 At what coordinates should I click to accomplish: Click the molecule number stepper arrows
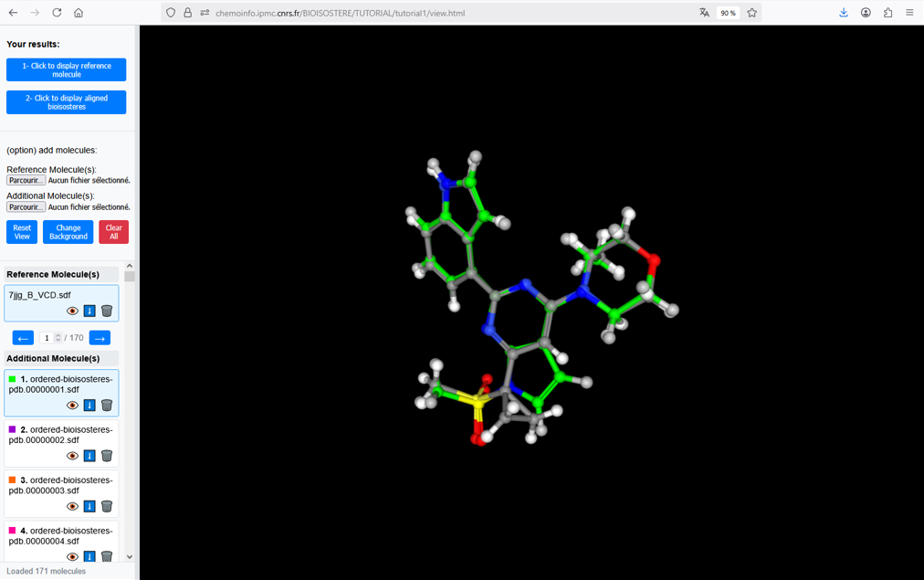click(58, 338)
